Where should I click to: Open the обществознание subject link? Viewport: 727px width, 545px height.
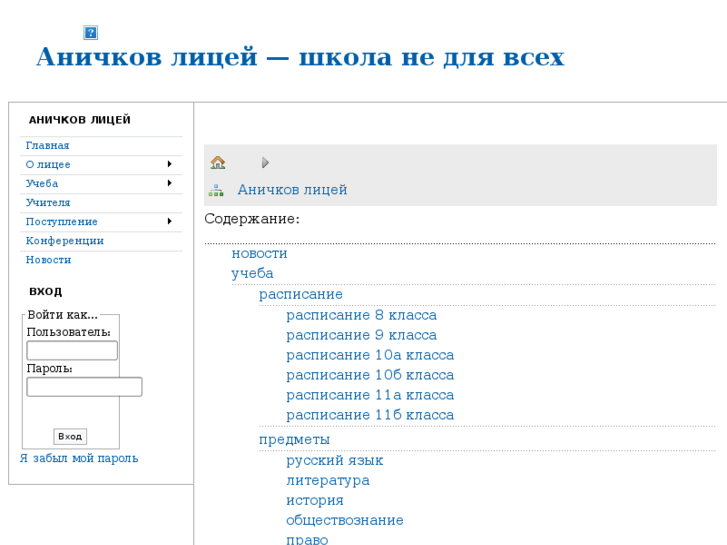pyautogui.click(x=345, y=521)
